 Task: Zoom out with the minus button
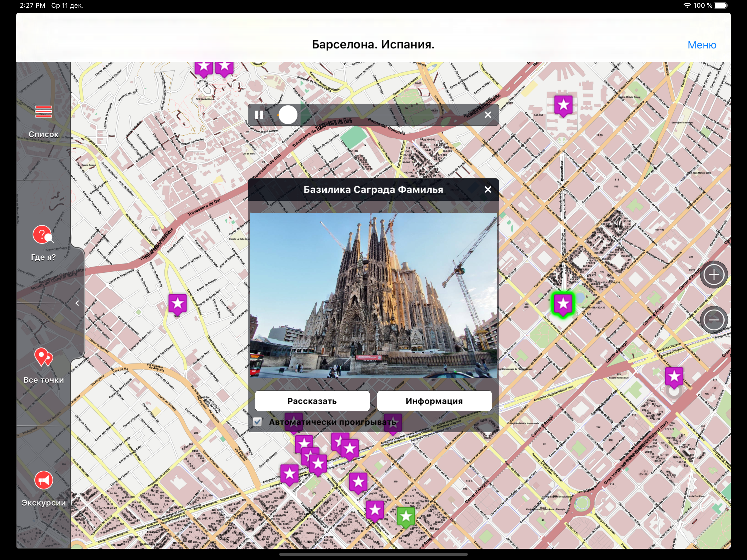pos(714,320)
